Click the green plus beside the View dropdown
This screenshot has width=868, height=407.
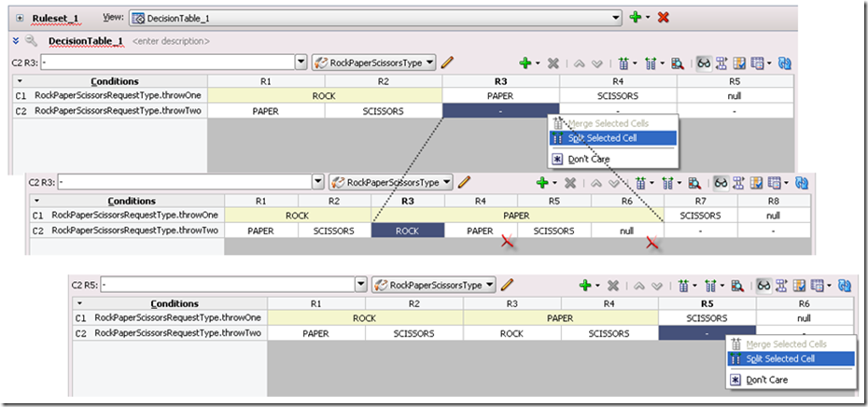[636, 18]
